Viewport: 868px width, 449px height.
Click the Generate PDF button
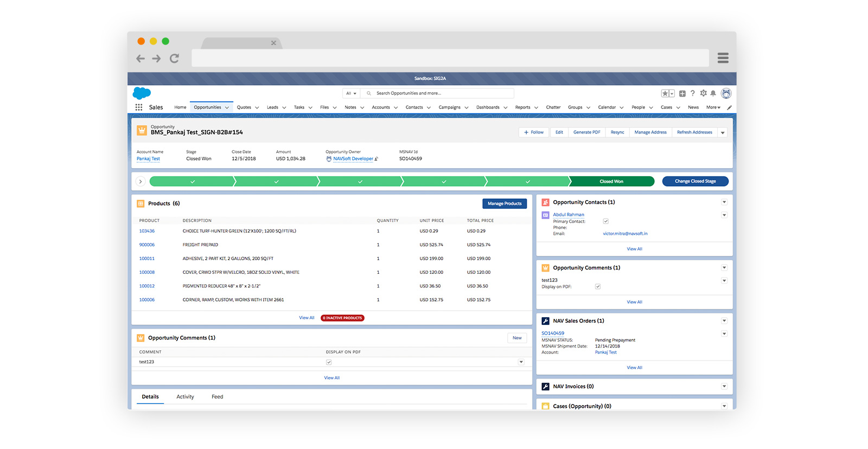(x=587, y=132)
